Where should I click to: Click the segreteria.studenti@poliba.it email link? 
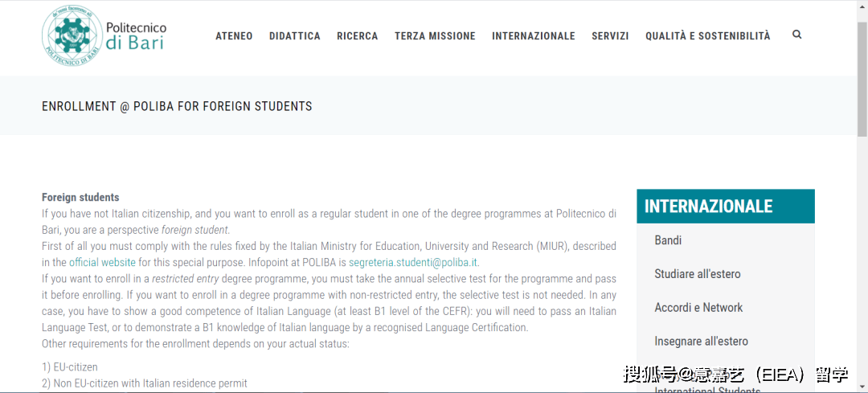(x=413, y=263)
